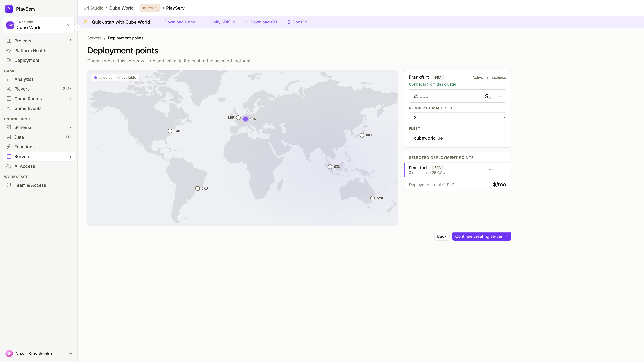Click the Servers icon in the sidebar

pyautogui.click(x=9, y=156)
